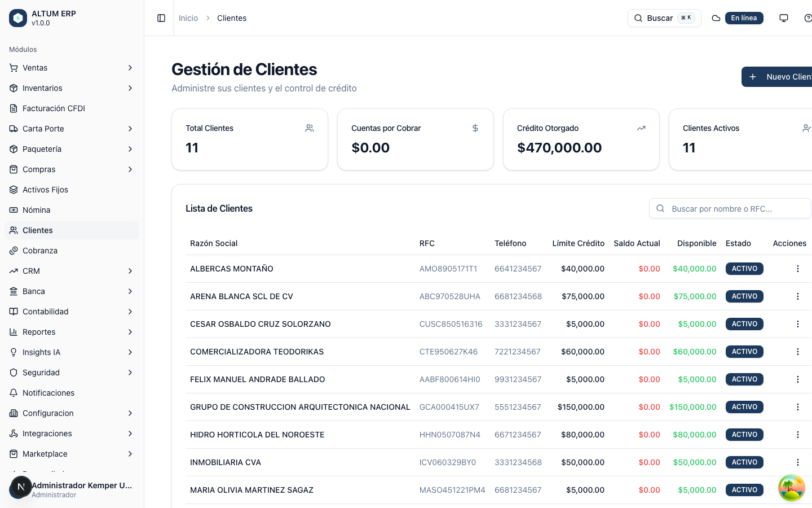Click the Nuevo Cliente button
The height and width of the screenshot is (508, 812).
(x=777, y=77)
